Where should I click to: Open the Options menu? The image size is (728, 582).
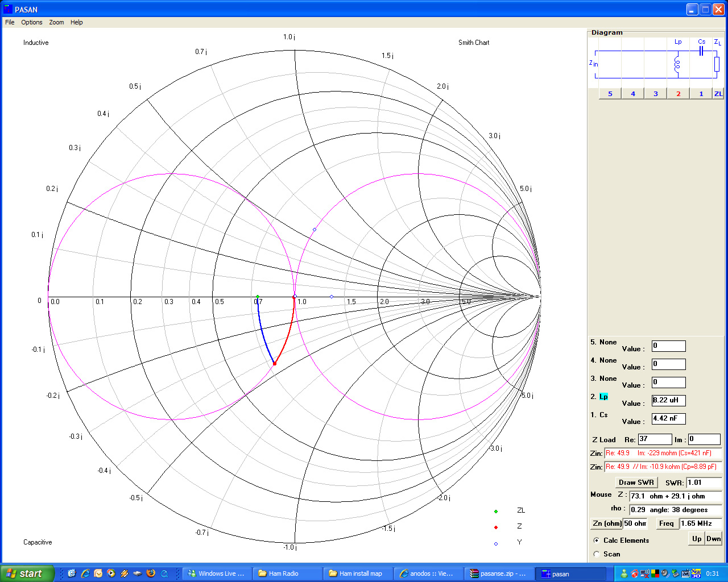coord(32,22)
